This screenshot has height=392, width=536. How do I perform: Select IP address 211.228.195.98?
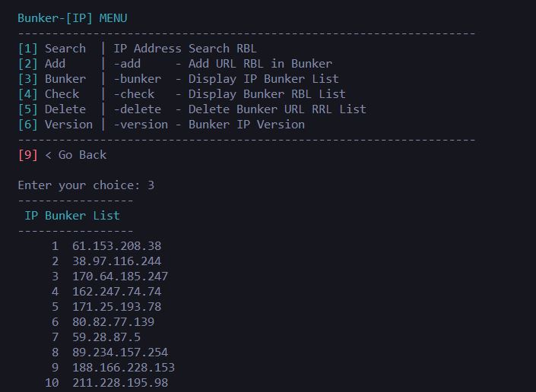pyautogui.click(x=120, y=383)
